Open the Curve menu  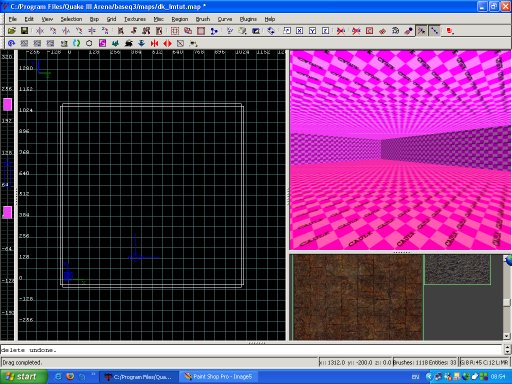click(x=225, y=19)
